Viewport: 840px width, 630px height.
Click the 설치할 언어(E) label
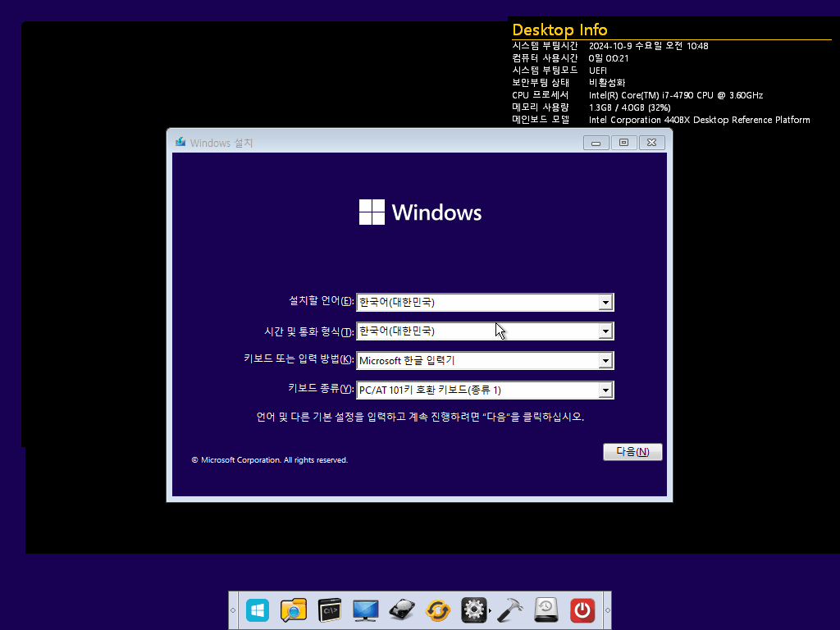322,301
